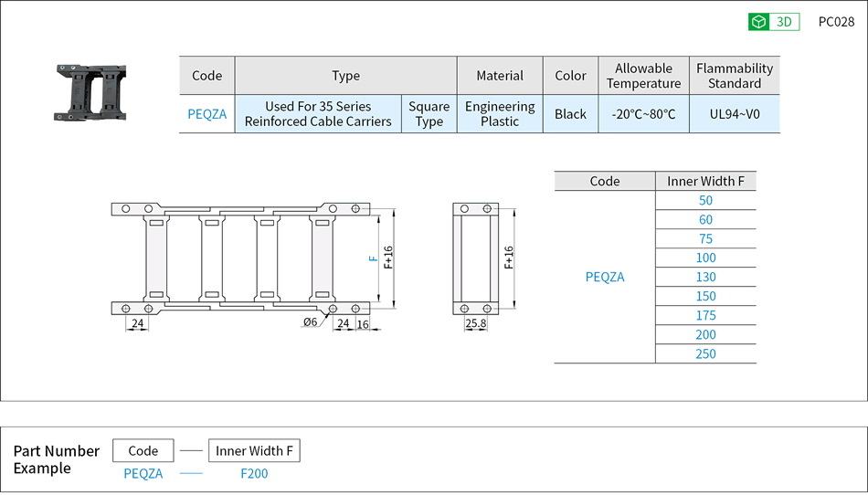Pick inner width 100 value
Viewport: 868px width, 495px height.
[705, 258]
